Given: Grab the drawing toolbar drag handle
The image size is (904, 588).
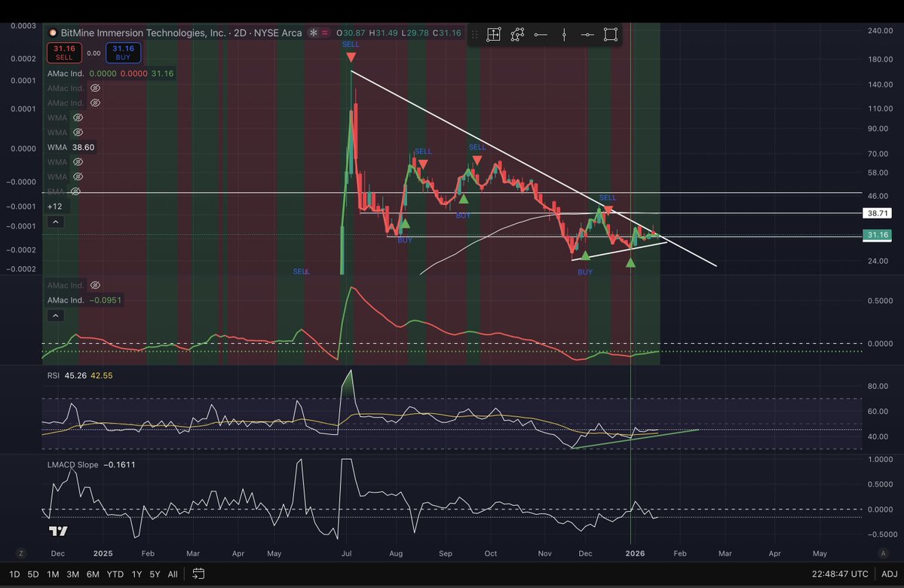Looking at the screenshot, I should coord(474,35).
